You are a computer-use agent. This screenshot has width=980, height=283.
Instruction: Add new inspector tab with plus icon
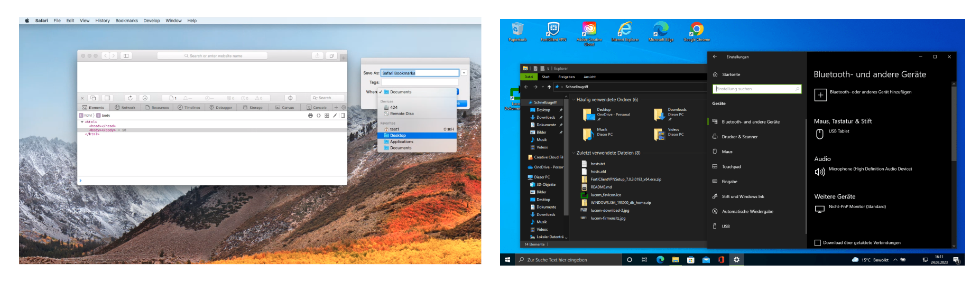336,107
